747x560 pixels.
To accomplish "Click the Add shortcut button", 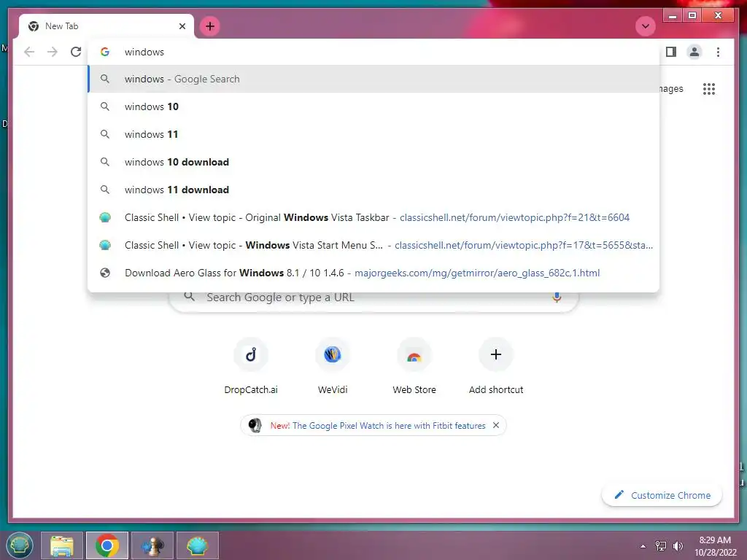I will pos(496,367).
